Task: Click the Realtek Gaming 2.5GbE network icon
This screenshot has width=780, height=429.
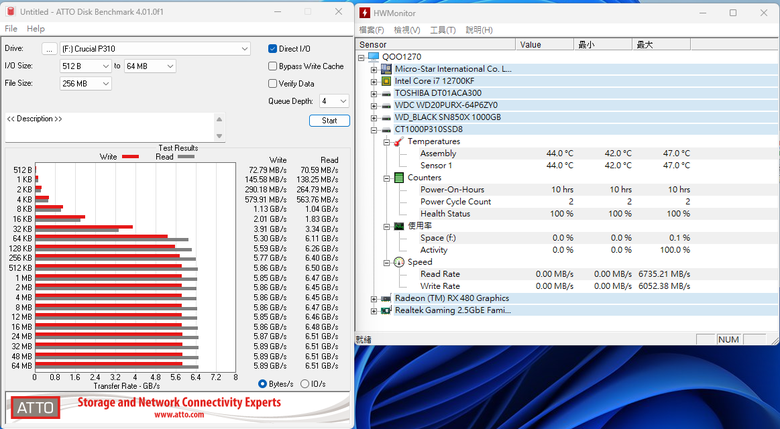Action: (x=386, y=310)
